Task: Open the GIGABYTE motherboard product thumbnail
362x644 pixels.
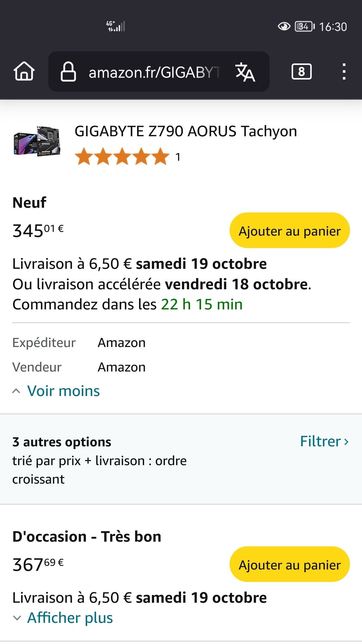Action: pyautogui.click(x=37, y=141)
